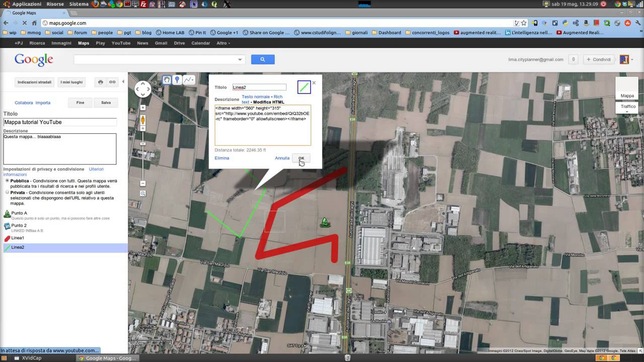Open Firefox from top panel launcher
644x362 pixels.
(96, 4)
